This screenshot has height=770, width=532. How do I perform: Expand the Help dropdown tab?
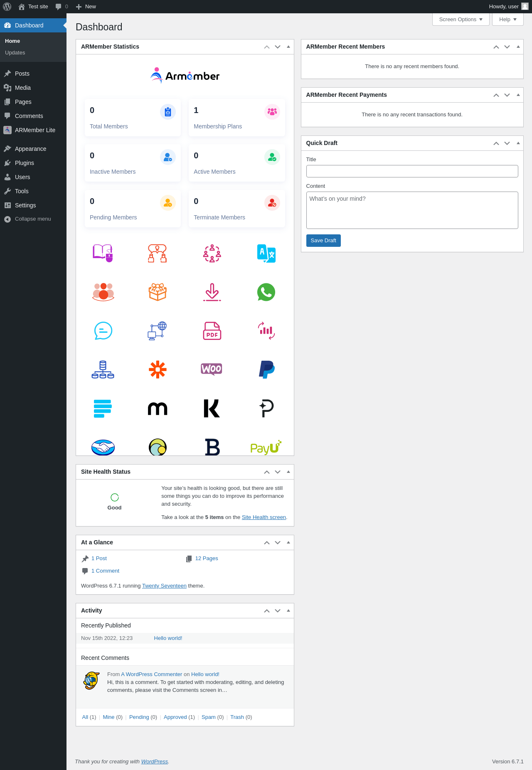(x=507, y=20)
